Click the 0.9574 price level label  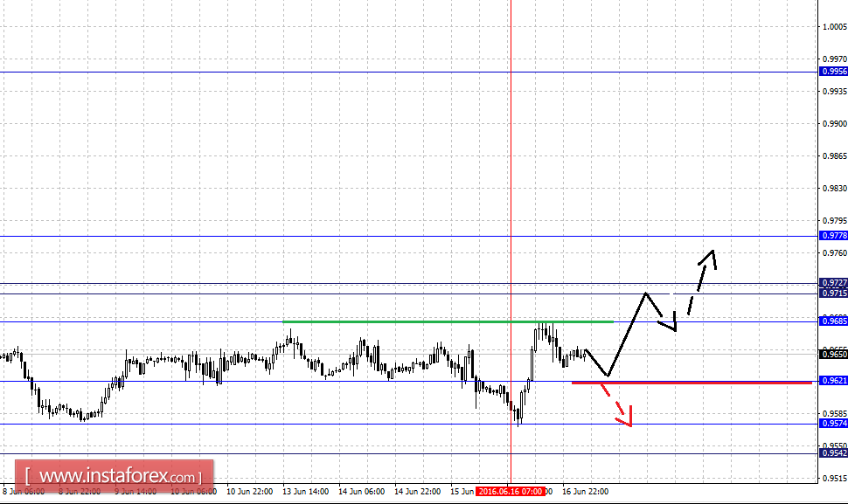pos(833,424)
